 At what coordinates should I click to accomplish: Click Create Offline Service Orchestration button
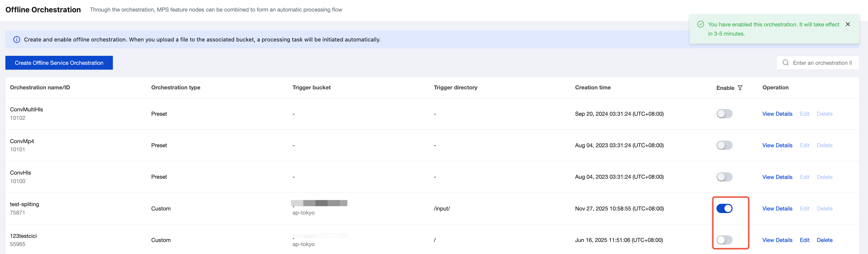click(59, 63)
